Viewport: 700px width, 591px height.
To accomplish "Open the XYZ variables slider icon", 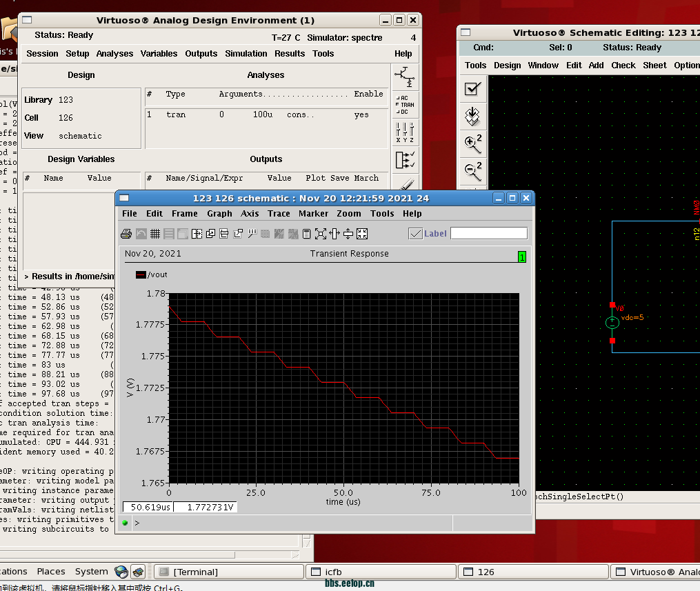I will click(406, 132).
